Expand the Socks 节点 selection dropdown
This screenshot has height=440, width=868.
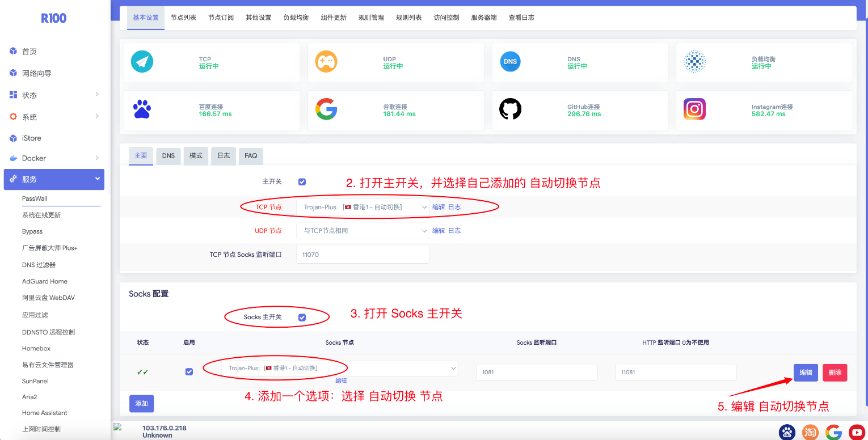pos(339,369)
